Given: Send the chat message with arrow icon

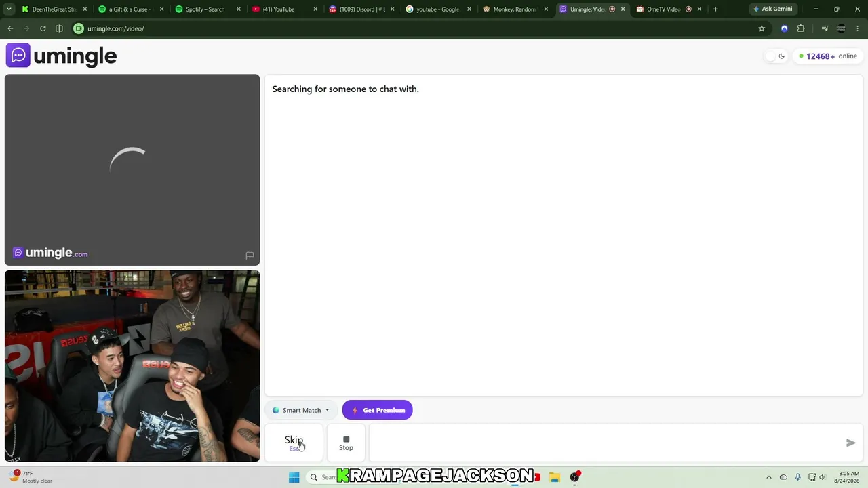Looking at the screenshot, I should [851, 443].
